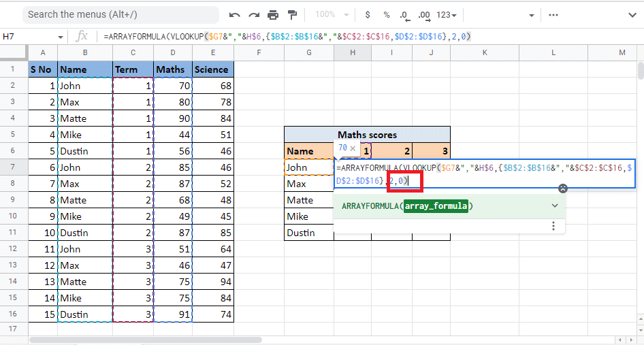Viewport: 644px width, 345px height.
Task: Click Max cell in column G
Action: [x=309, y=184]
